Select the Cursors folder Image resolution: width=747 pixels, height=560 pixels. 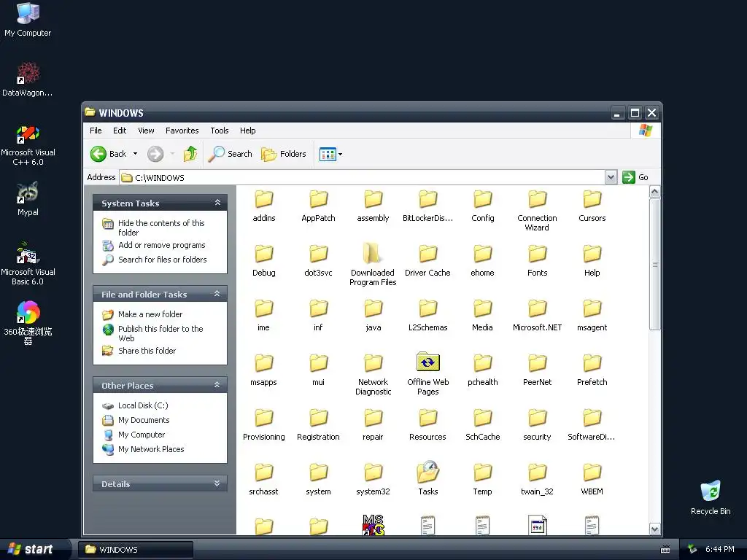coord(592,206)
